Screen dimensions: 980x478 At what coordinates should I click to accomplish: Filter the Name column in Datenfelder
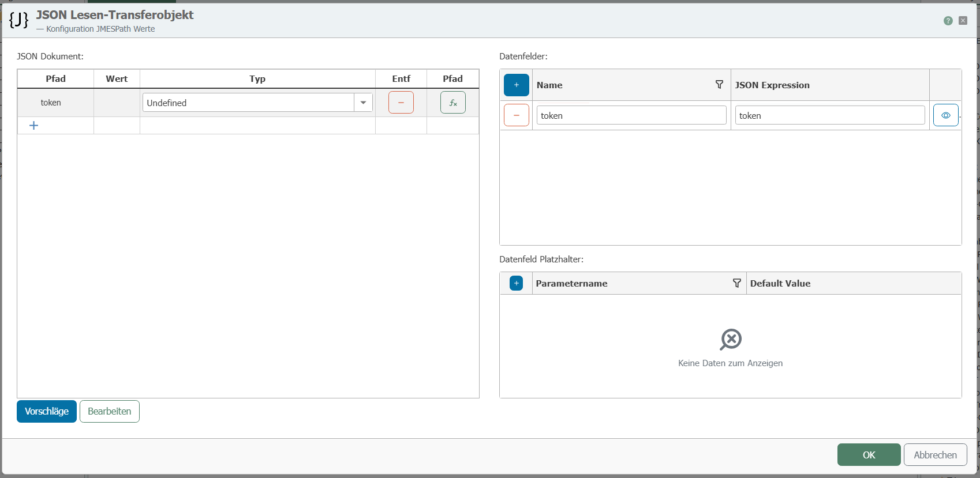pyautogui.click(x=719, y=85)
